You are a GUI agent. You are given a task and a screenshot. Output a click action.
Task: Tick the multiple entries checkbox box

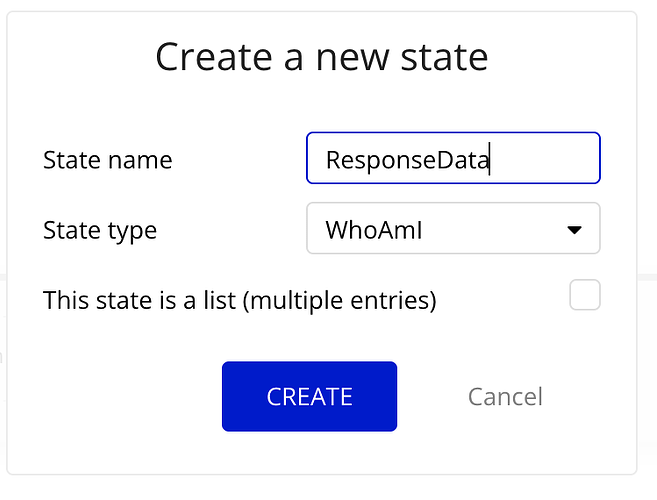click(584, 296)
